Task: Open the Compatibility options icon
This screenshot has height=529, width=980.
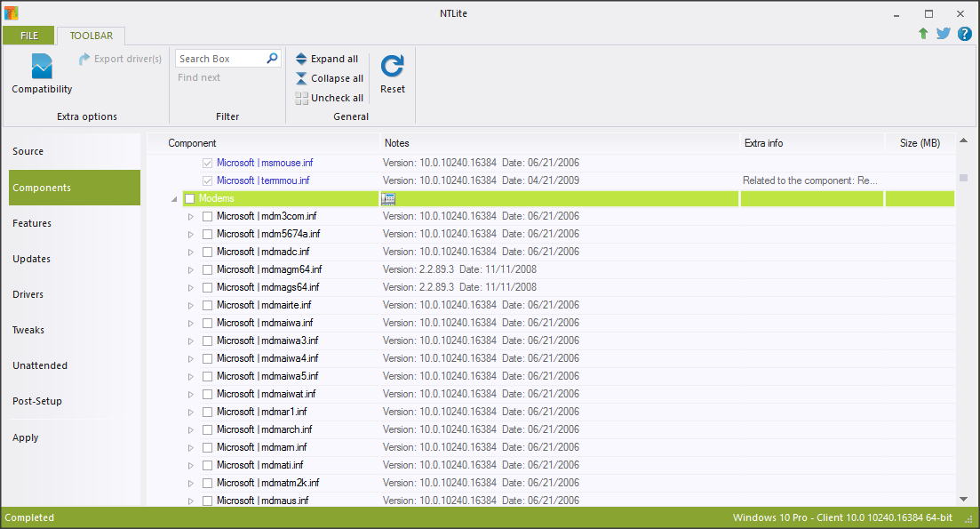Action: [x=42, y=68]
